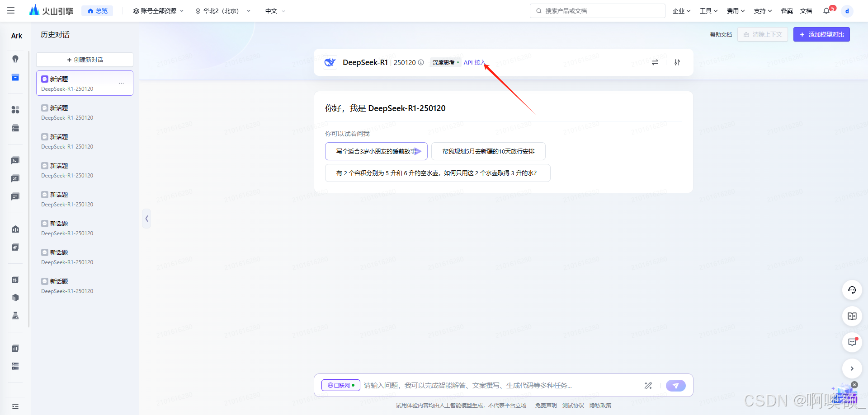Switch model using the swap arrows icon
Screen dimensions: 868x415
655,62
